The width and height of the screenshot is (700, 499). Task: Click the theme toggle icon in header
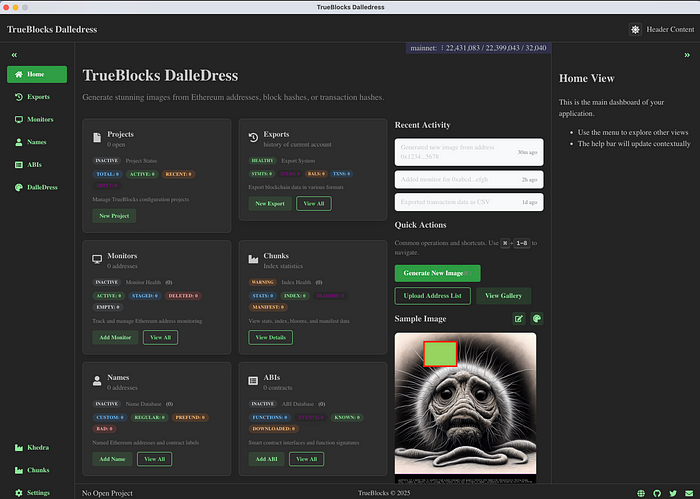coord(635,29)
